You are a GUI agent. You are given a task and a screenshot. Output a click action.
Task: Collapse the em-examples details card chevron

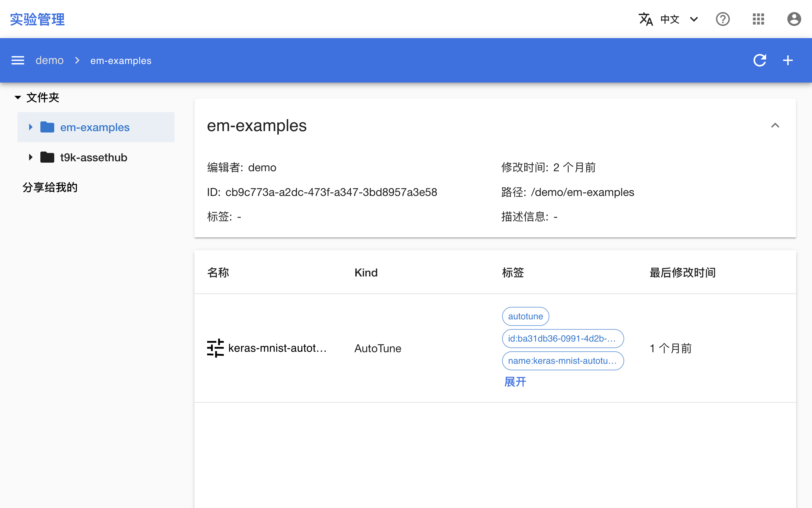tap(775, 125)
